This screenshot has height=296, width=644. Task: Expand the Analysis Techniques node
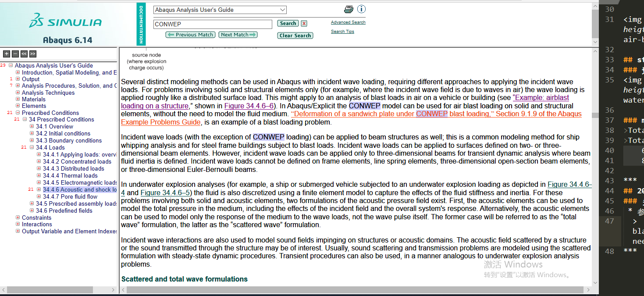tap(18, 93)
